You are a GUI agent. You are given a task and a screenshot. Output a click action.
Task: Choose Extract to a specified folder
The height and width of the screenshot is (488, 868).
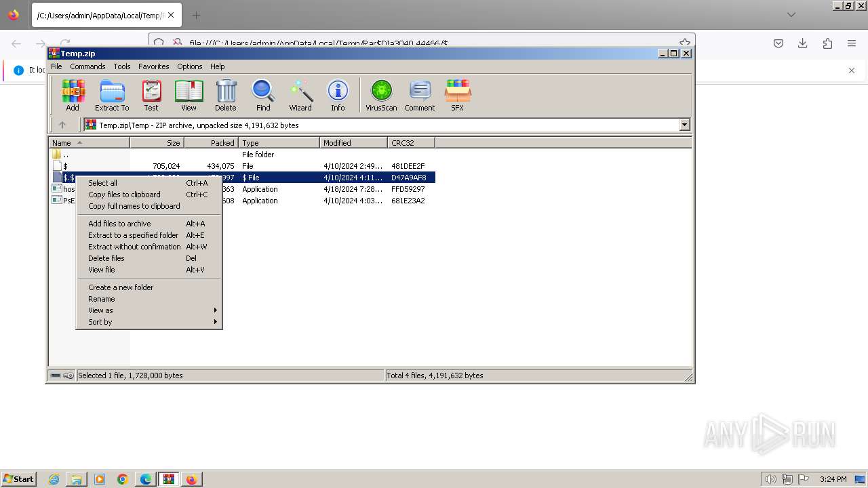(x=149, y=235)
